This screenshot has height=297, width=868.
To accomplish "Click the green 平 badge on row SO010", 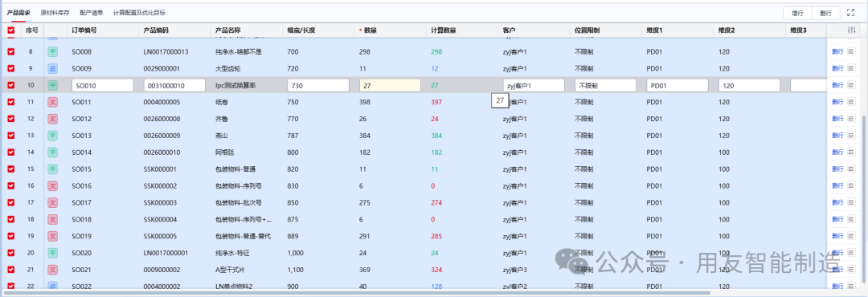I will click(52, 85).
